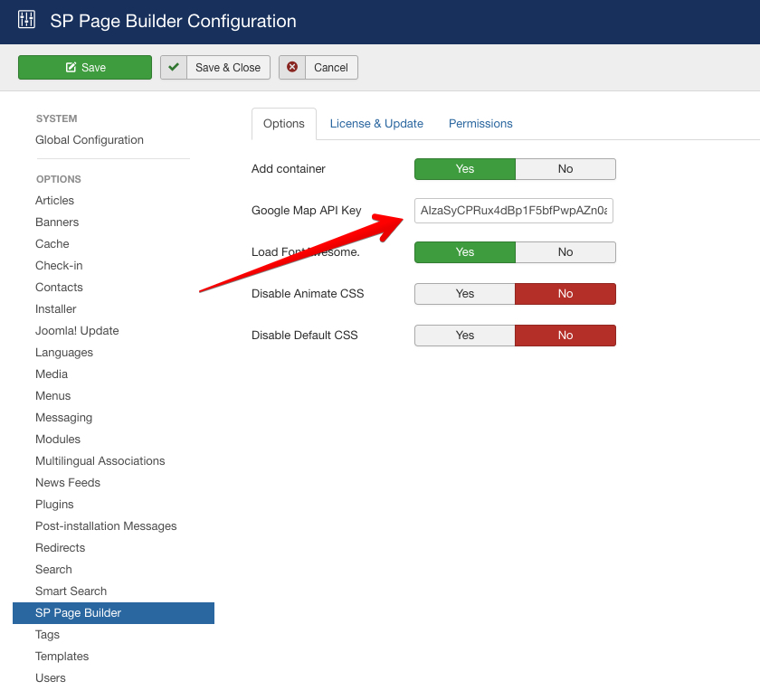Select Post-installation Messages in sidebar

tap(106, 526)
